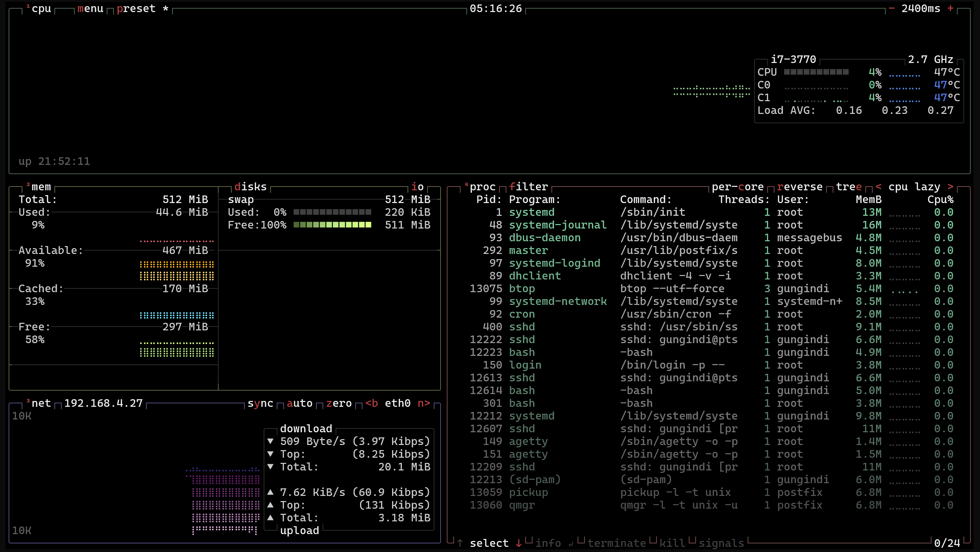
Task: Click the swap Free percentage bar
Action: pos(332,225)
